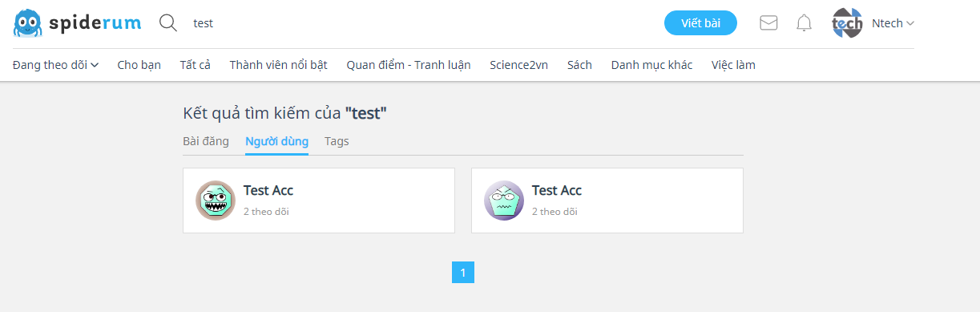
Task: Open the Danh mục khác menu
Action: (x=651, y=65)
